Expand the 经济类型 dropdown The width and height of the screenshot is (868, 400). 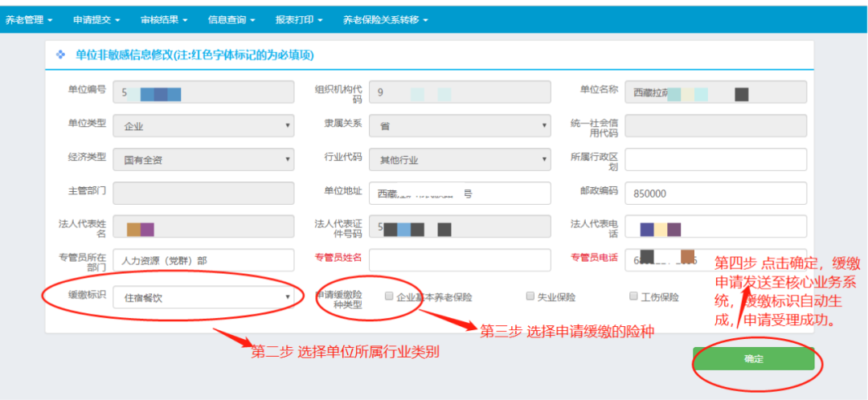click(203, 160)
